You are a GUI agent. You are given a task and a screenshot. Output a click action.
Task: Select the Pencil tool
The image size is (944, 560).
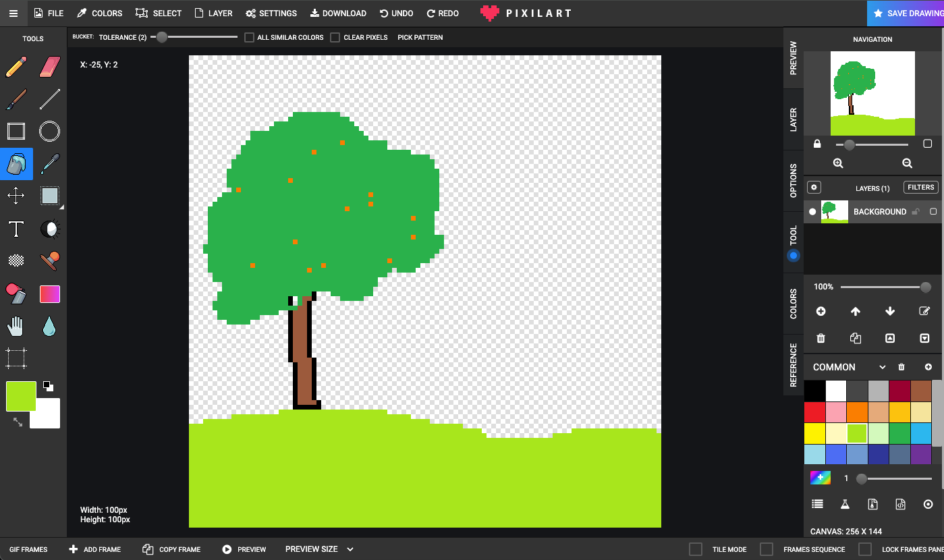[x=16, y=66]
